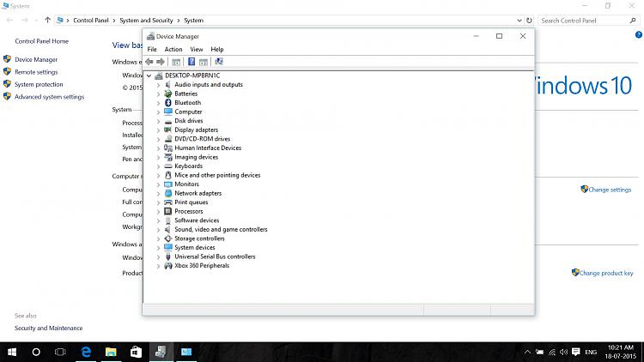
Task: Select the Mice and other pointing devices icon
Action: 168,175
